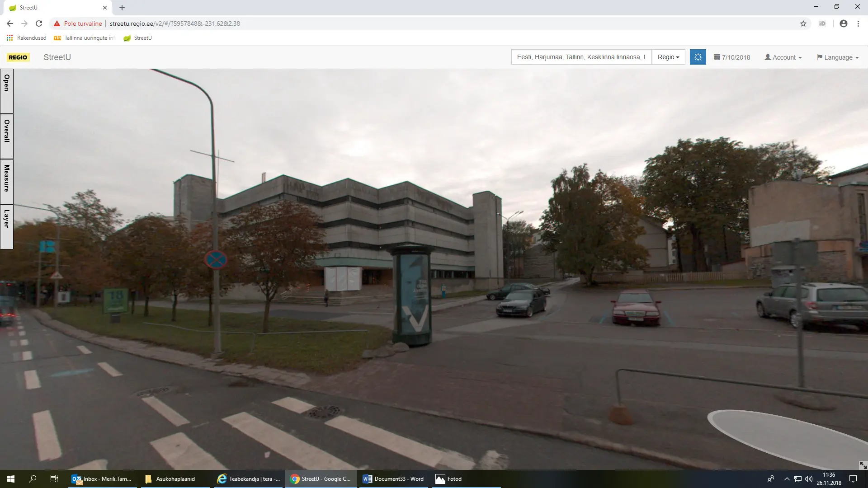Expand the Account dropdown menu

point(783,57)
